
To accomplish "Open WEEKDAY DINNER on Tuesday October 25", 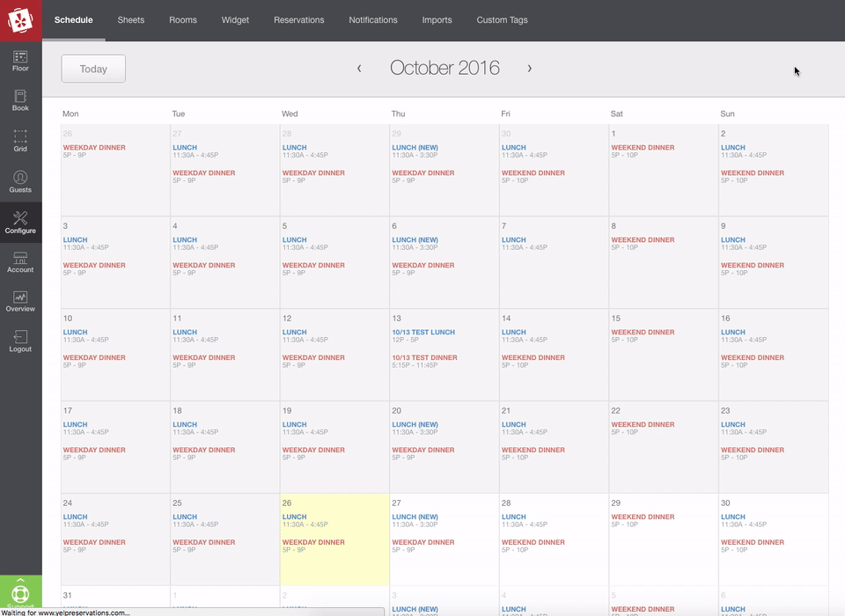I will coord(203,543).
